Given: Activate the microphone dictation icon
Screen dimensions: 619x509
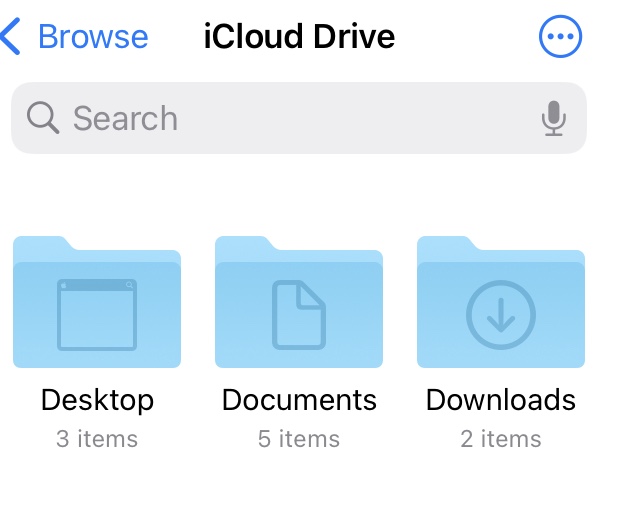Looking at the screenshot, I should pyautogui.click(x=553, y=118).
